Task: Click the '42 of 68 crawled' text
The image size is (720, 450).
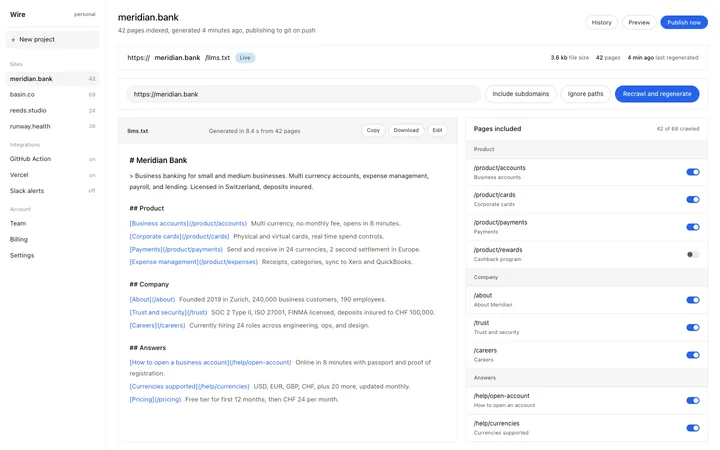Action: (678, 129)
